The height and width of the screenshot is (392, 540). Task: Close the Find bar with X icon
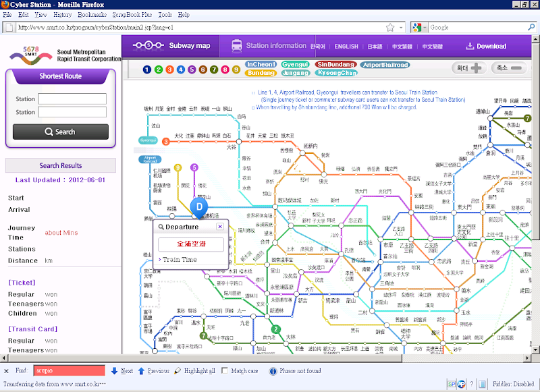click(6, 371)
